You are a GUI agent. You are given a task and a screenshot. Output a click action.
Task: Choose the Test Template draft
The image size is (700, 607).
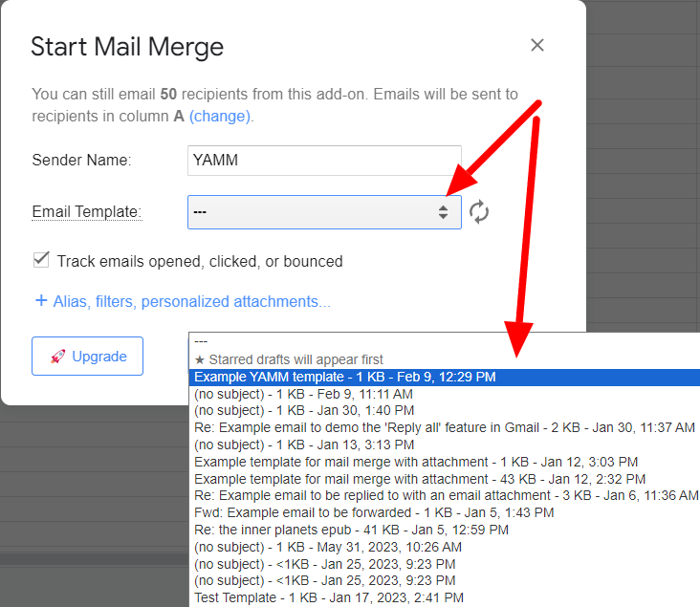coord(445,597)
